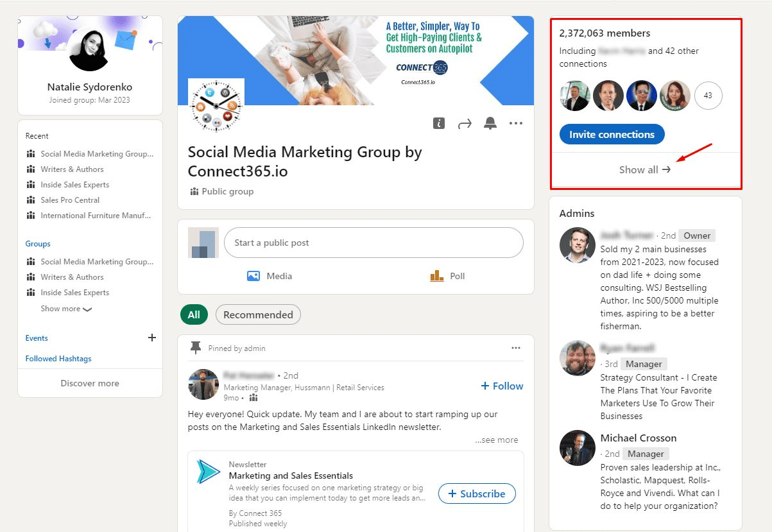The height and width of the screenshot is (532, 772).
Task: Open the group header three-dot menu
Action: coord(516,124)
